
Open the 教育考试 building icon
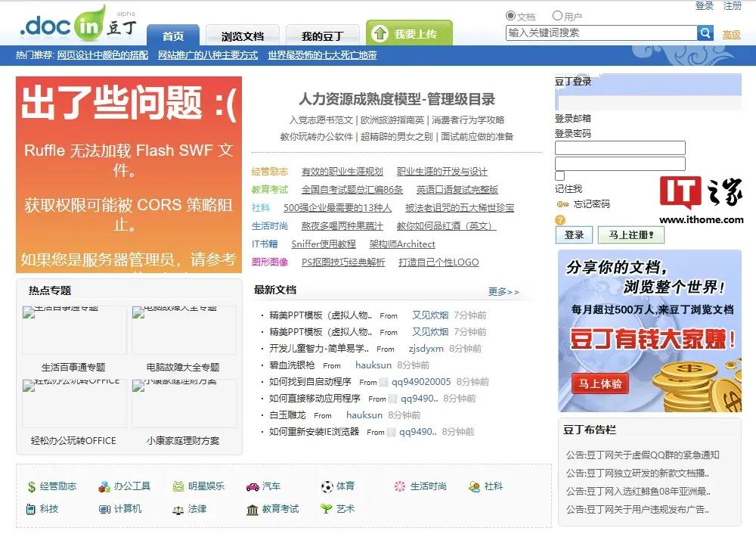coord(253,509)
